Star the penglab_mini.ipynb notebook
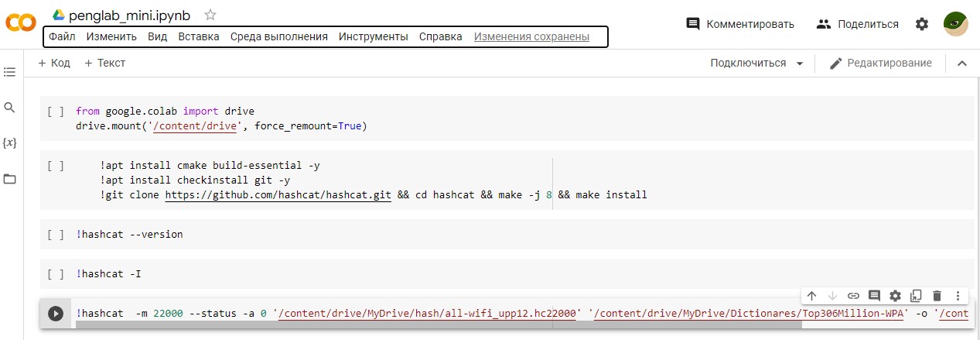The image size is (980, 340). pyautogui.click(x=210, y=15)
